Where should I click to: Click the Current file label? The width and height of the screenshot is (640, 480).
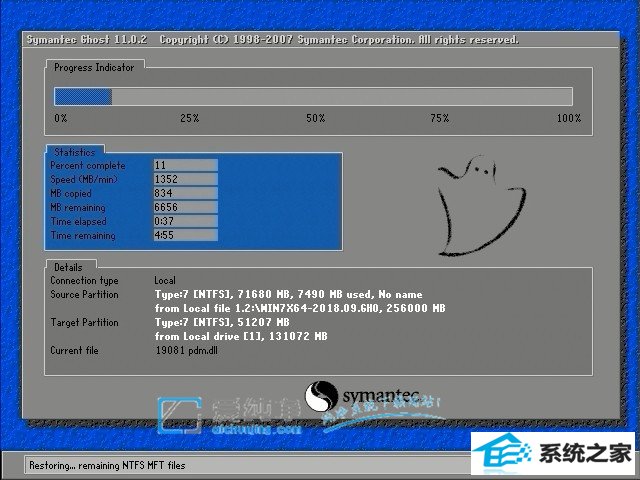point(74,350)
